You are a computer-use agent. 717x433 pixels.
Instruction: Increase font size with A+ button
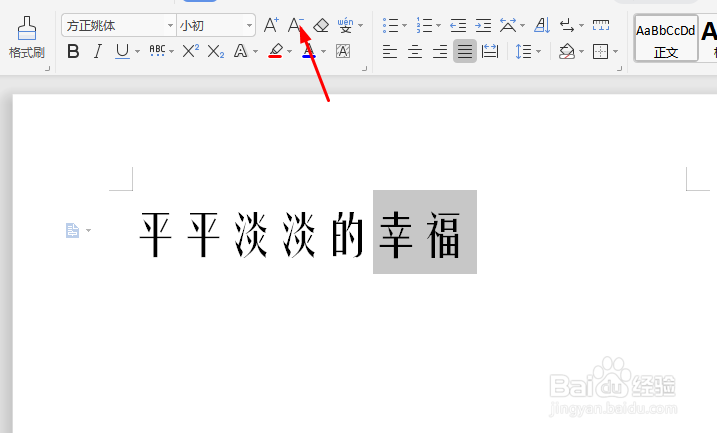(271, 25)
